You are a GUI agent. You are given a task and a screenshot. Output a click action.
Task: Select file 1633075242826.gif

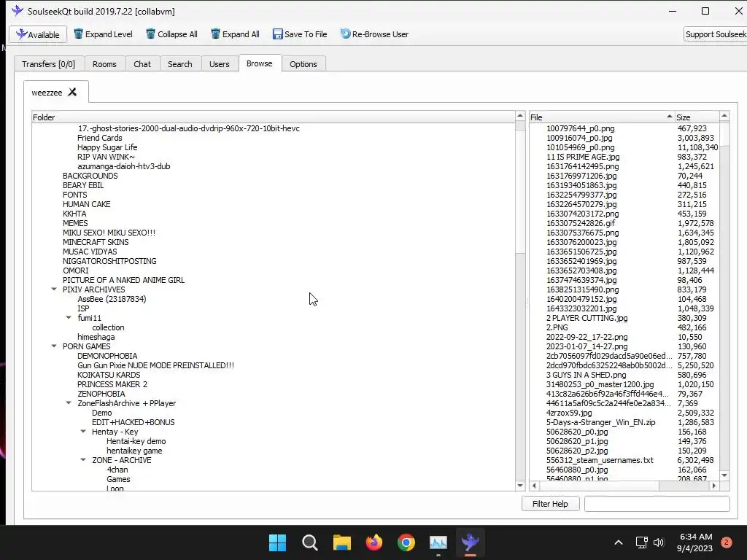point(580,223)
